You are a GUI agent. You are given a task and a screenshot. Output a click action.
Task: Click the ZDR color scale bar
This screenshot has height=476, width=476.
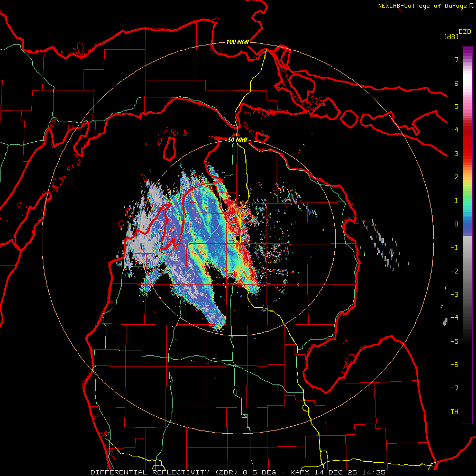467,235
